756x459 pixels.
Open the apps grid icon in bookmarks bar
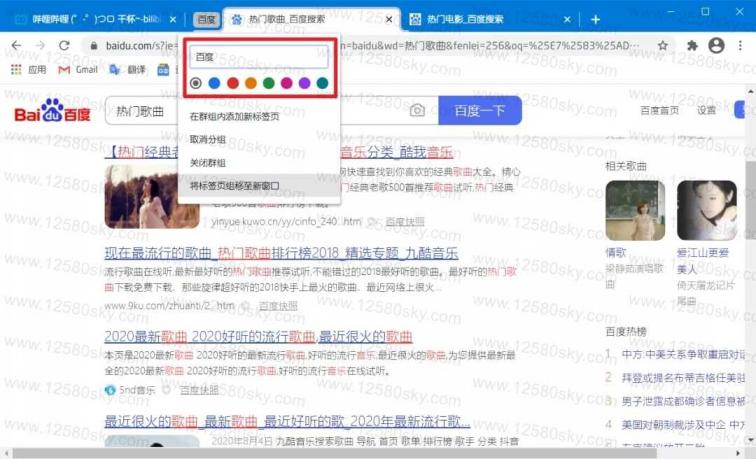point(16,69)
